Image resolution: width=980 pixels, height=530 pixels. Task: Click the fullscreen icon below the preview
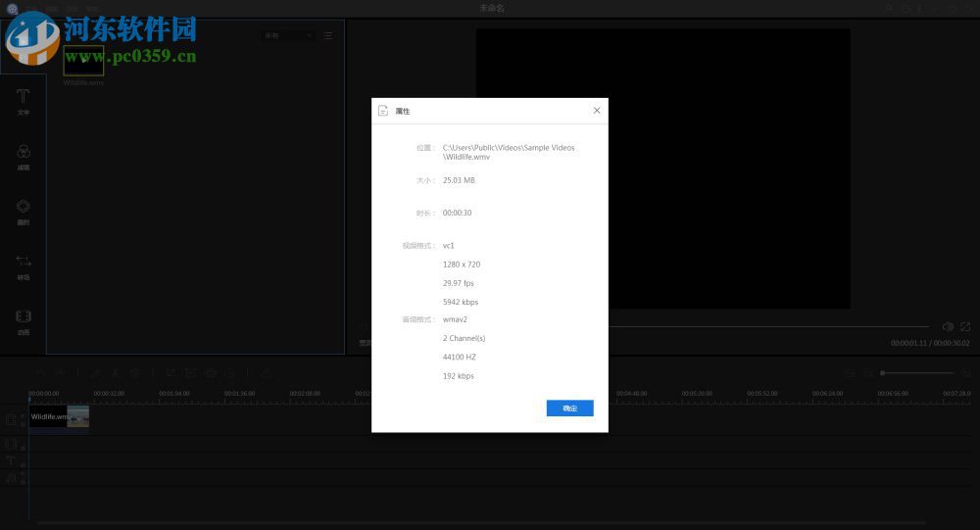tap(965, 327)
